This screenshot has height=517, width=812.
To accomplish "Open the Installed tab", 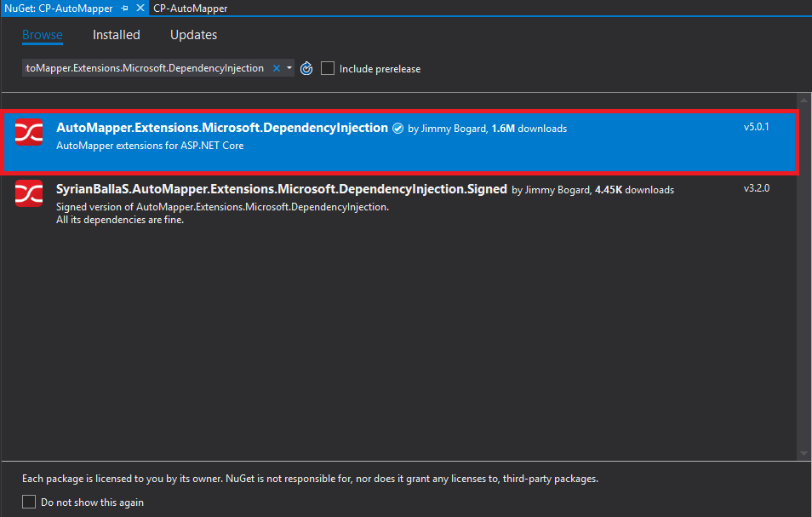I will (x=117, y=35).
